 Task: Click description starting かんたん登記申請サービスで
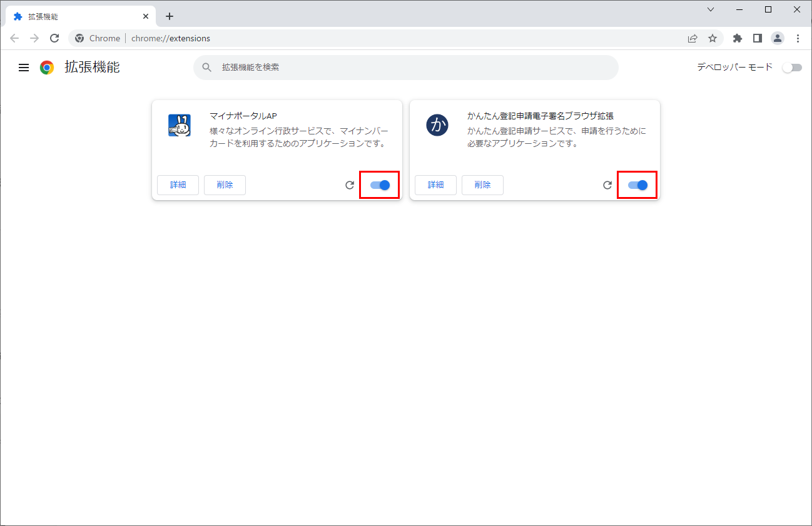click(x=557, y=137)
